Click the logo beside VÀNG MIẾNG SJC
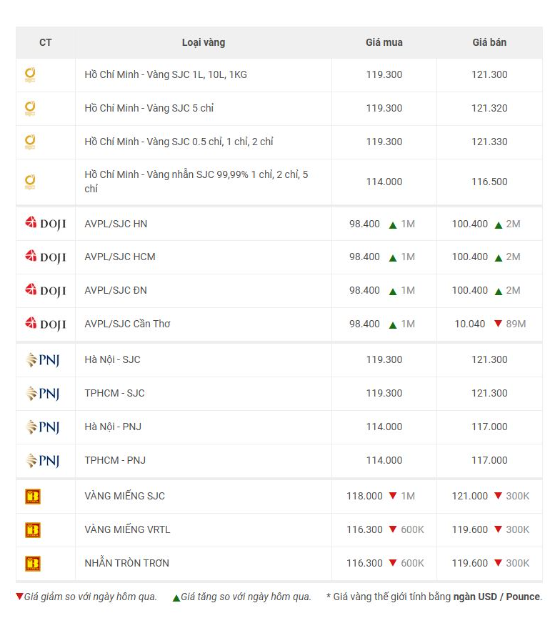The image size is (560, 617). pyautogui.click(x=33, y=496)
